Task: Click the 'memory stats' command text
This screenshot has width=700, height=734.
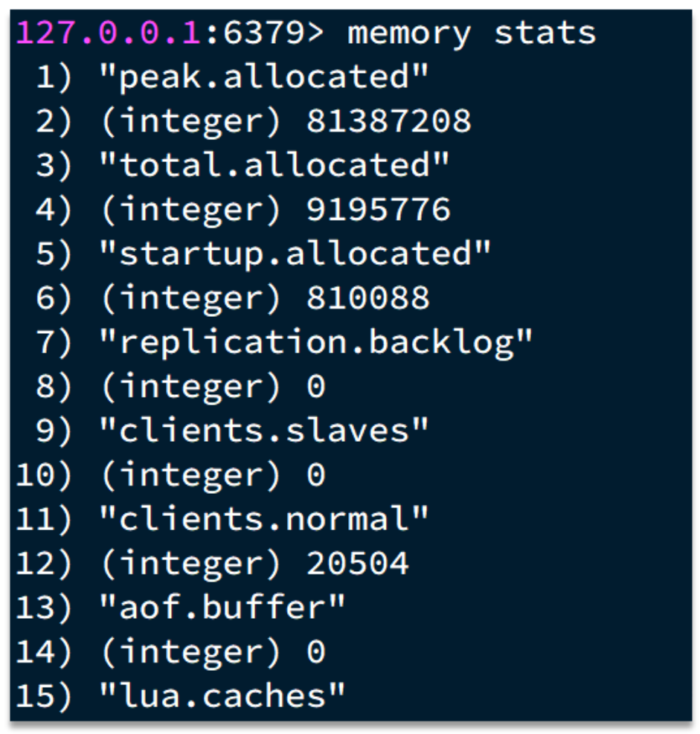Action: coord(472,34)
